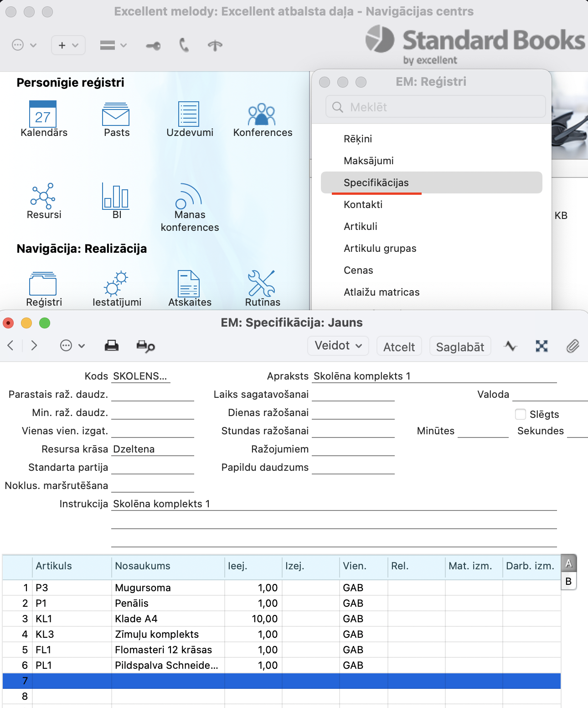
Task: Toggle the Slēgts checkbox
Action: click(520, 414)
